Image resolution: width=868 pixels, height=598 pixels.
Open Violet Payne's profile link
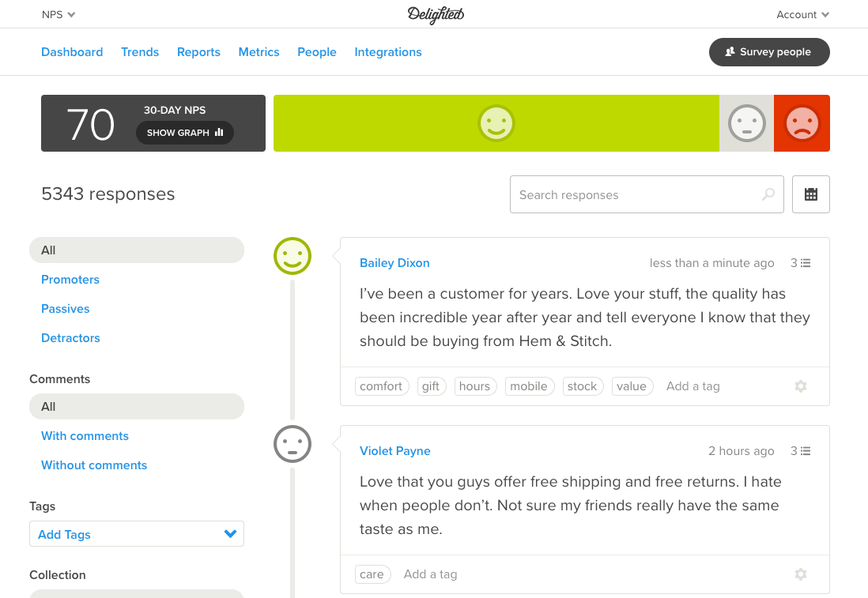(x=394, y=451)
